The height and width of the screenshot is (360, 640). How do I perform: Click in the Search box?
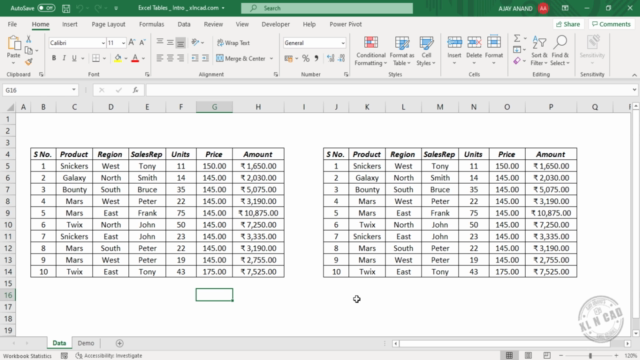327,8
